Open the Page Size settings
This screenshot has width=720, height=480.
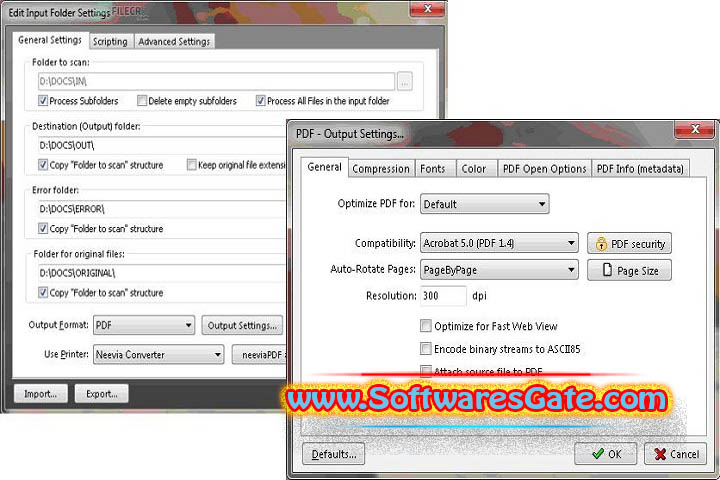pos(629,271)
